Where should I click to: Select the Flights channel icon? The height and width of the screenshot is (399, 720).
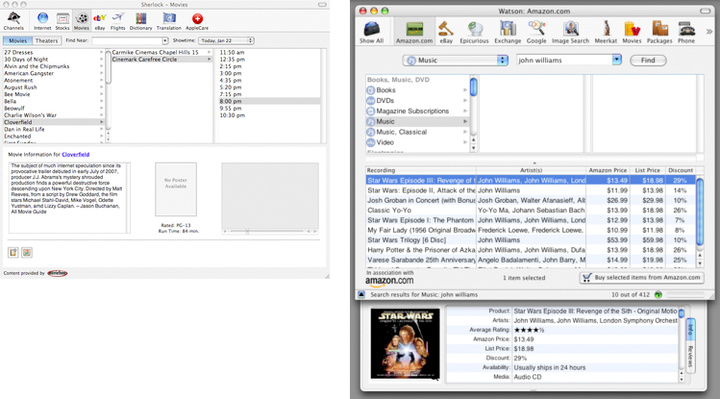coord(118,22)
